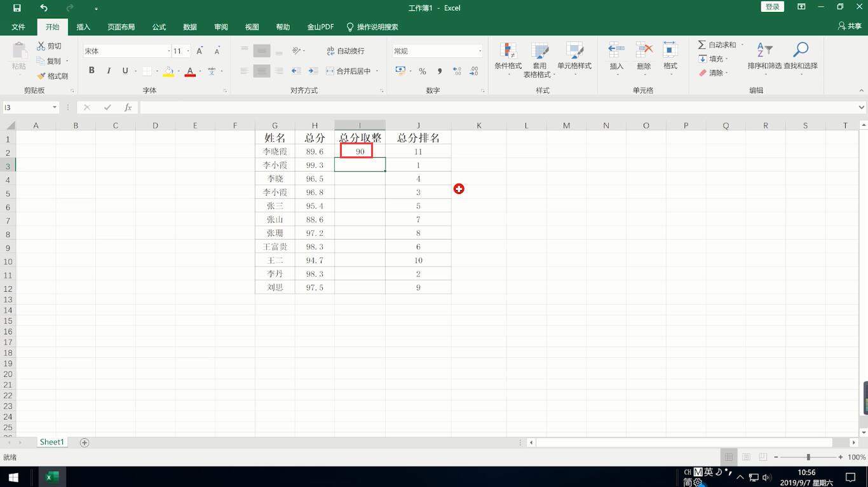Open number format 常规 dropdown

click(x=480, y=51)
